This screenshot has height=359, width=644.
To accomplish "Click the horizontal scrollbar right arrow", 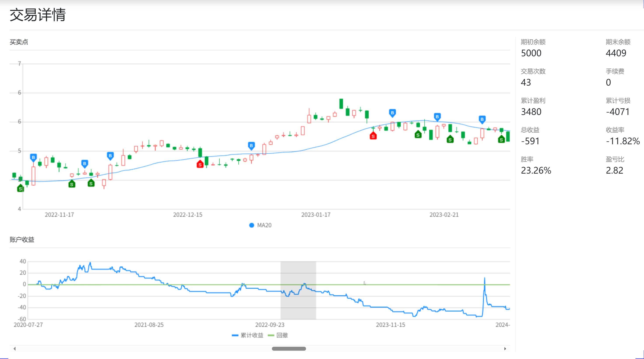I will click(505, 348).
